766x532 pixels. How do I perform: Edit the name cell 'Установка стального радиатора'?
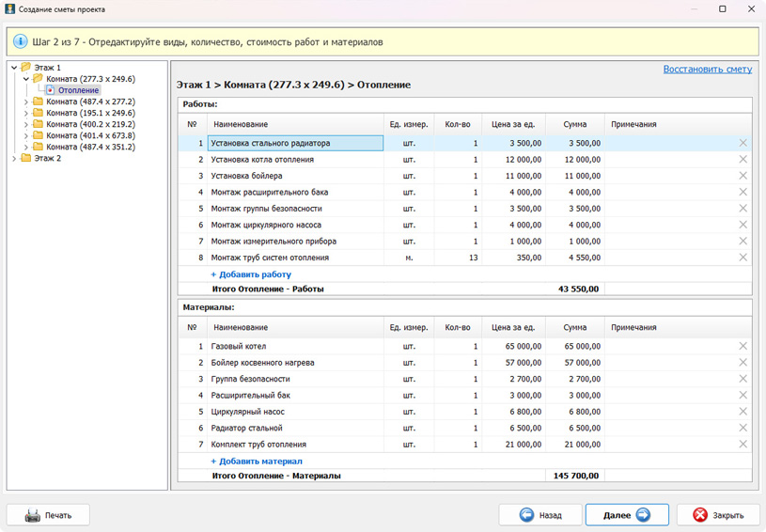[295, 144]
